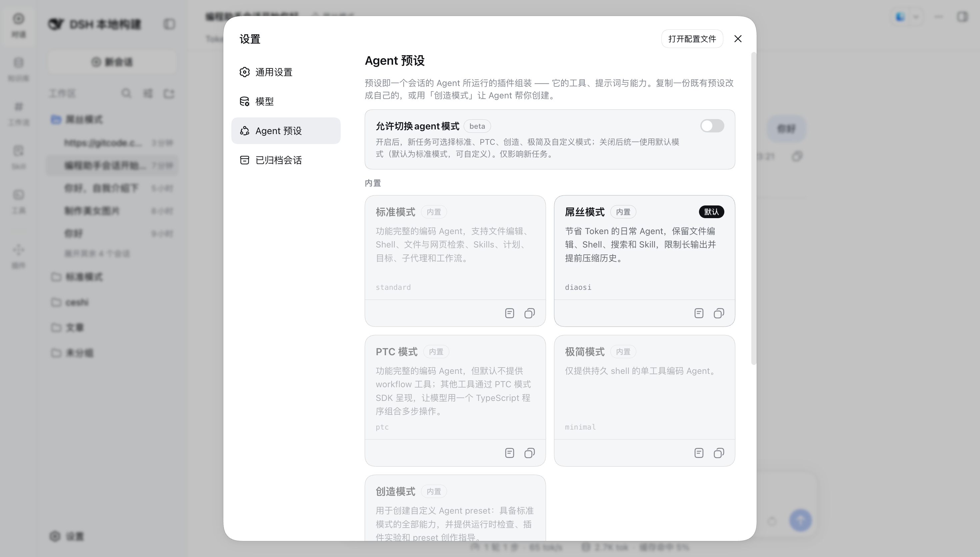980x557 pixels.
Task: Click the 'standard' preset id text
Action: tap(393, 287)
